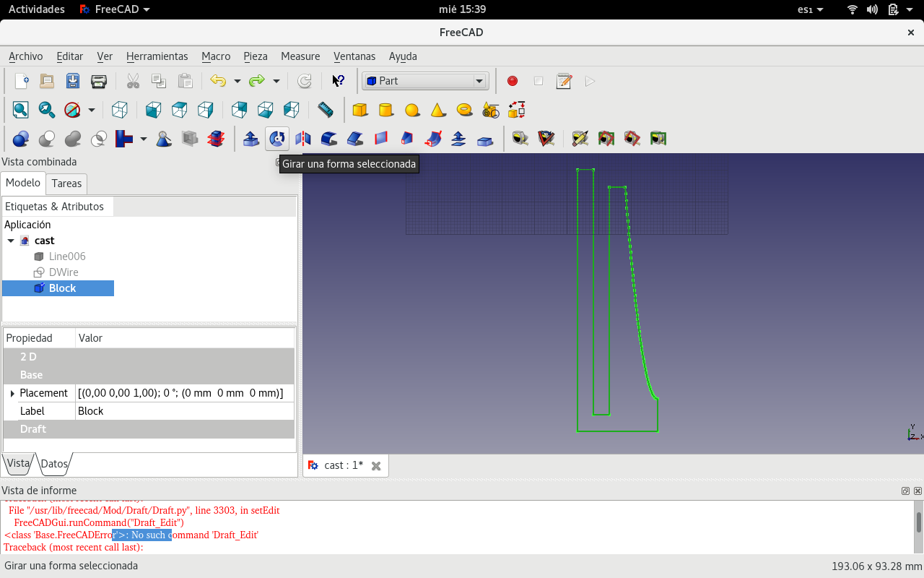Image resolution: width=924 pixels, height=578 pixels.
Task: Apply the Chamfer tool
Action: (x=355, y=138)
